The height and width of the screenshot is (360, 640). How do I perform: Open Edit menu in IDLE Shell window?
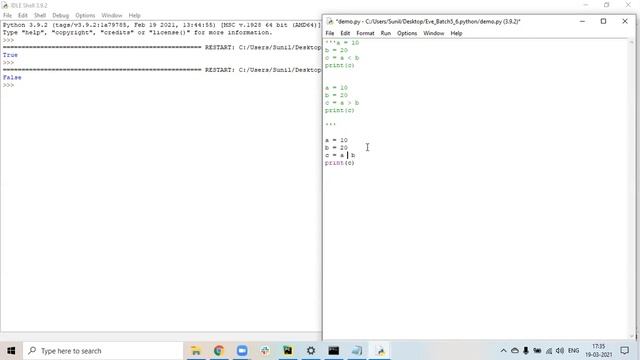pos(23,16)
